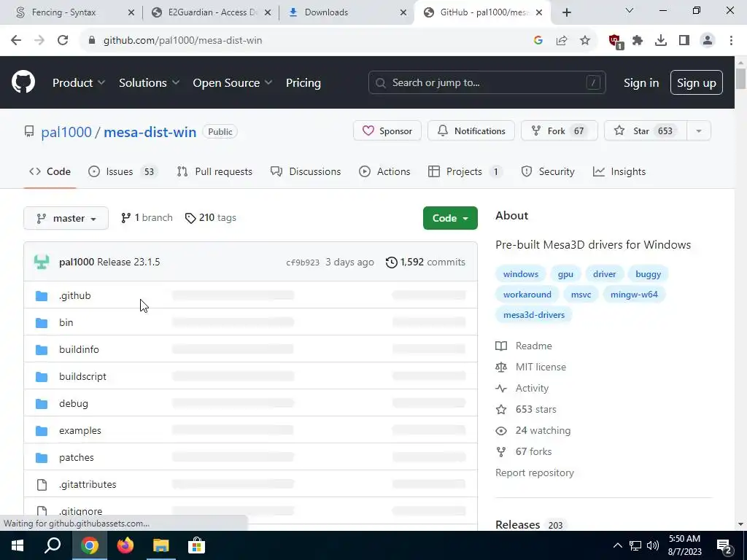The height and width of the screenshot is (560, 747).
Task: Click the mingw-w64 topic tag
Action: coord(634,295)
